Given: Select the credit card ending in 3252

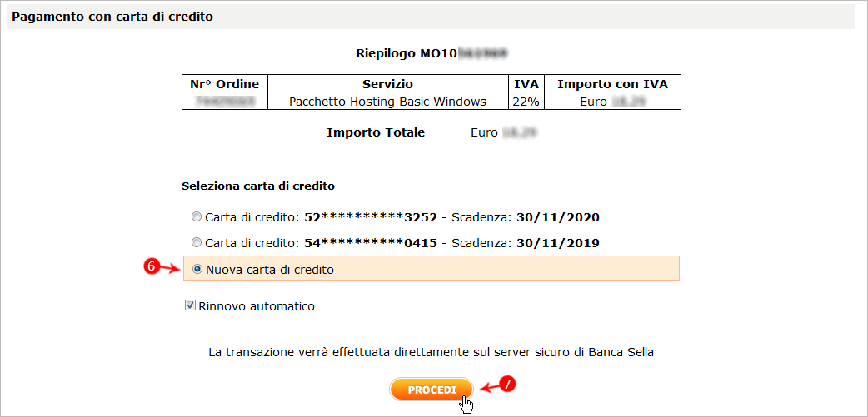Looking at the screenshot, I should [197, 218].
